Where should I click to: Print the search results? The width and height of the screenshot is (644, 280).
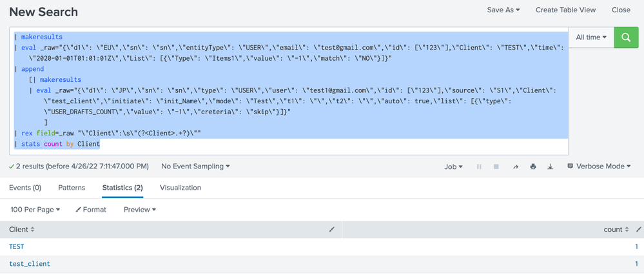point(533,166)
